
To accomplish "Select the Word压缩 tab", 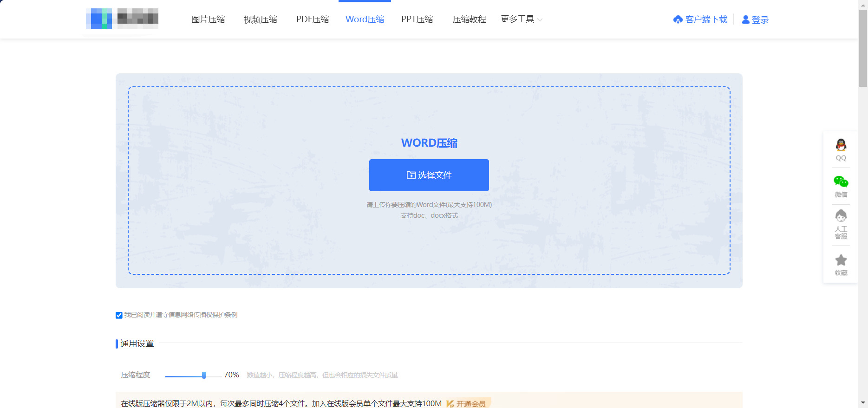I will (365, 19).
